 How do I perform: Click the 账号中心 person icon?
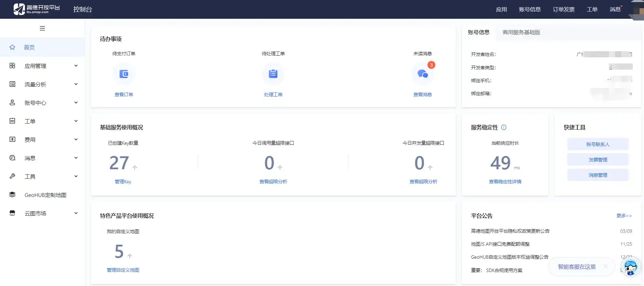(x=12, y=102)
